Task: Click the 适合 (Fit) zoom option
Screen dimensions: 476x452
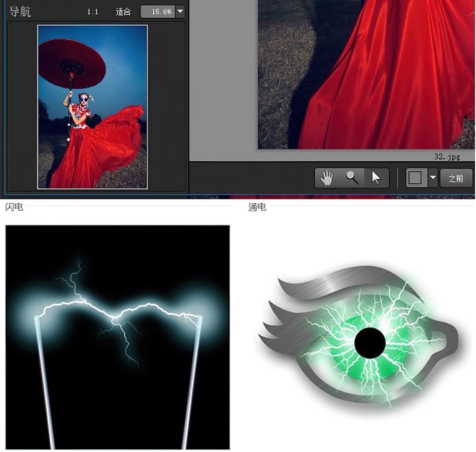Action: coord(123,12)
